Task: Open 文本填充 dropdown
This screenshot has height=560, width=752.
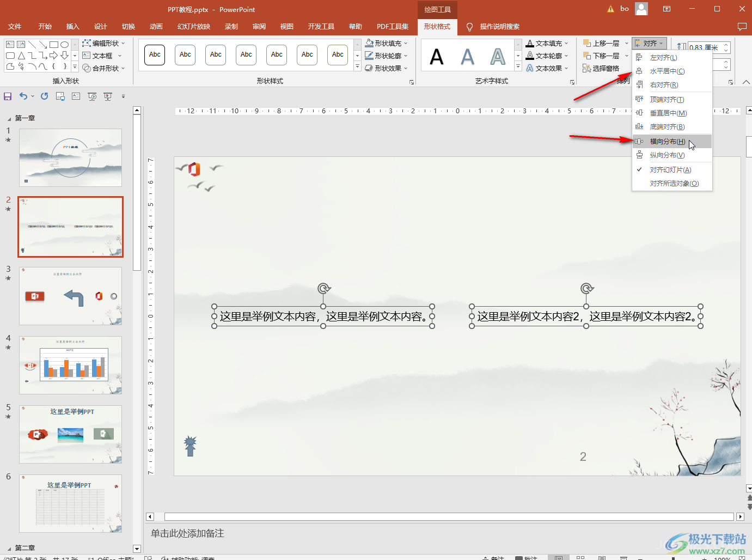Action: click(x=547, y=43)
